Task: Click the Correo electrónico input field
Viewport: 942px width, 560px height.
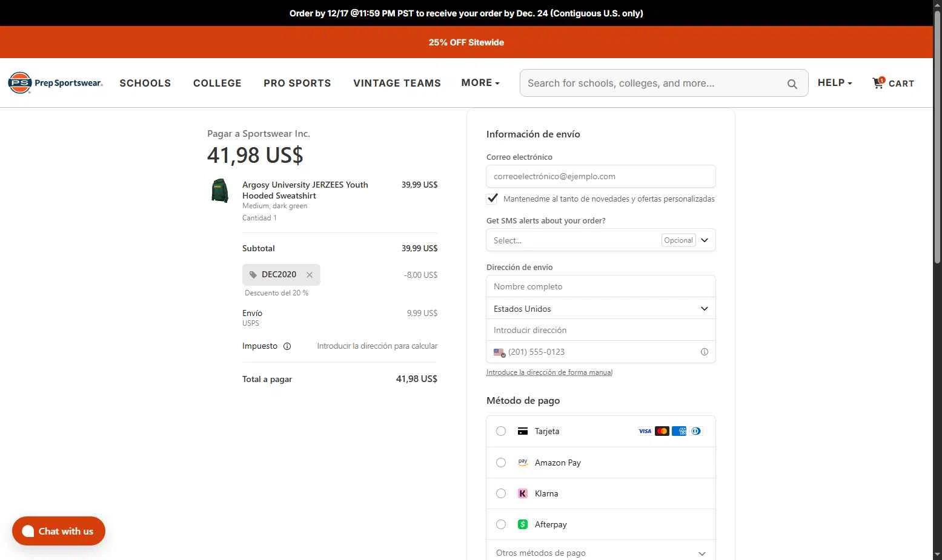Action: pos(601,176)
